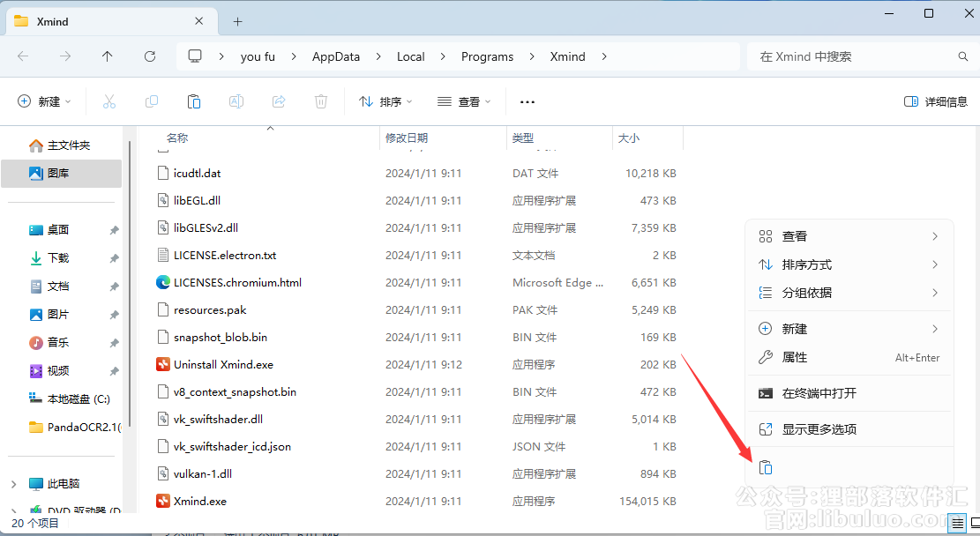The image size is (980, 536).
Task: Choose 显示更多选项 in context menu
Action: (x=849, y=429)
